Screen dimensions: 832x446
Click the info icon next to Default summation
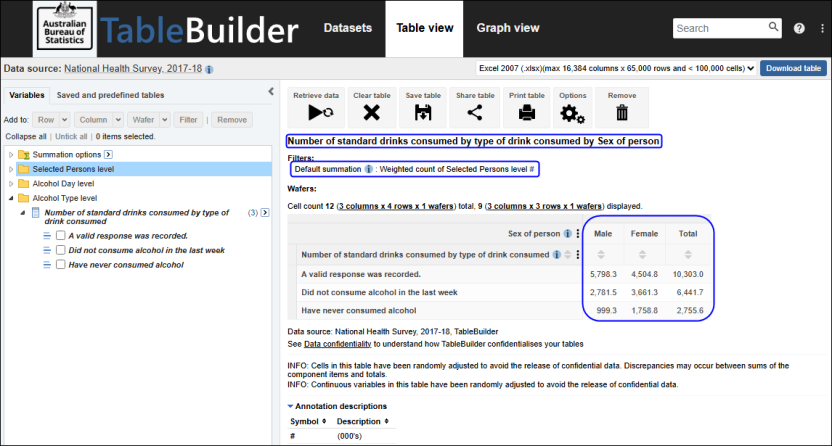click(368, 169)
